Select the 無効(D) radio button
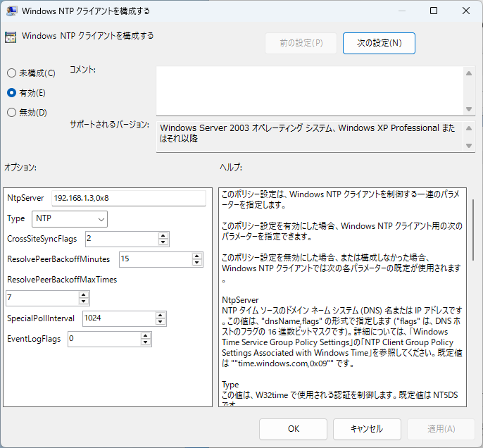The height and width of the screenshot is (448, 483). click(x=11, y=112)
